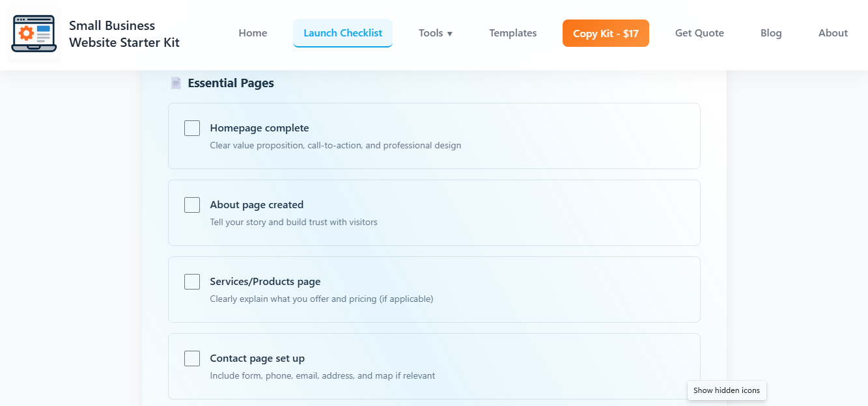868x406 pixels.
Task: Tick the Contact page set up checkbox
Action: [192, 358]
